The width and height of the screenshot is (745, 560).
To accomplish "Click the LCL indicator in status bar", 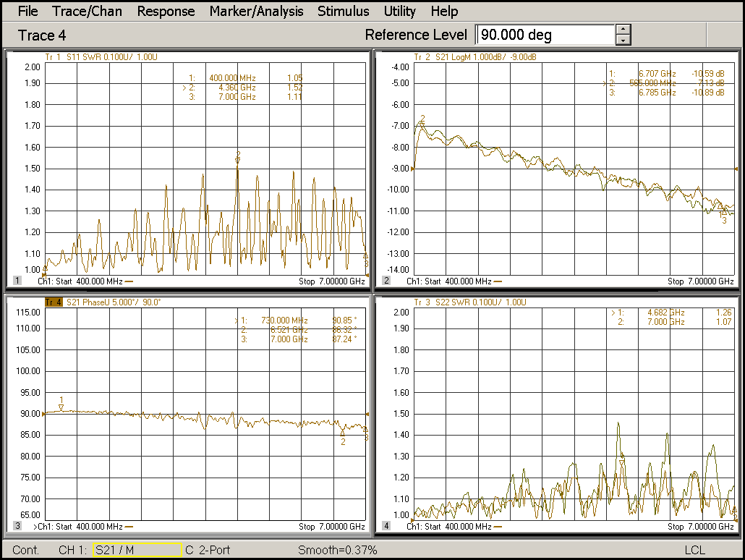I will 694,550.
